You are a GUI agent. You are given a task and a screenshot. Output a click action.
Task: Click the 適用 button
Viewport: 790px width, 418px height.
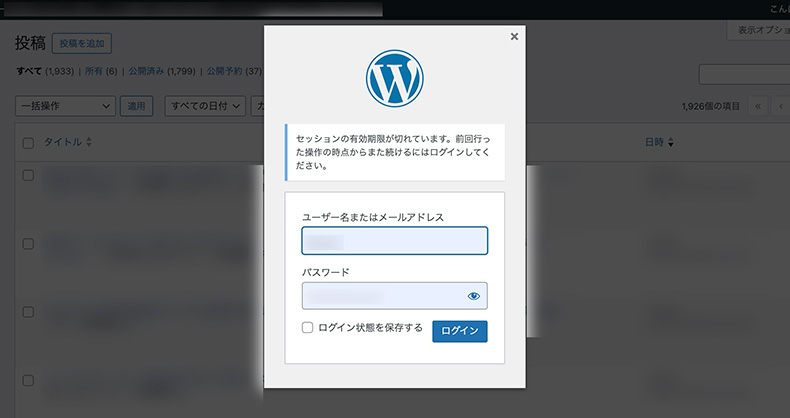136,106
